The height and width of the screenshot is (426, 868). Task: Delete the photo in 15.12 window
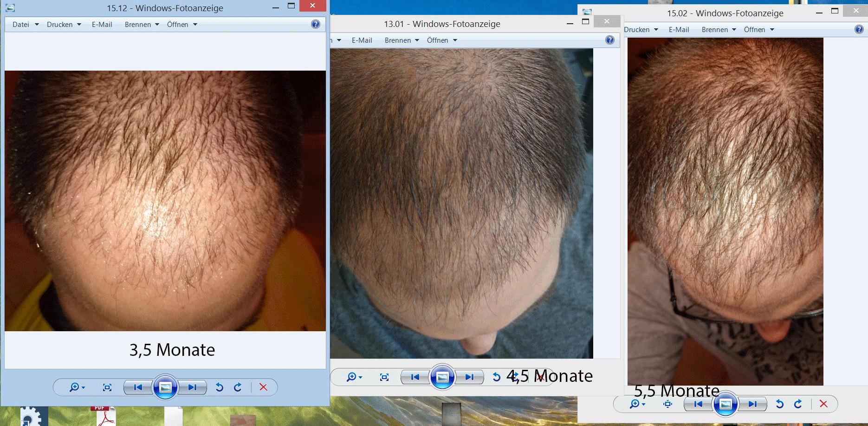click(x=263, y=387)
